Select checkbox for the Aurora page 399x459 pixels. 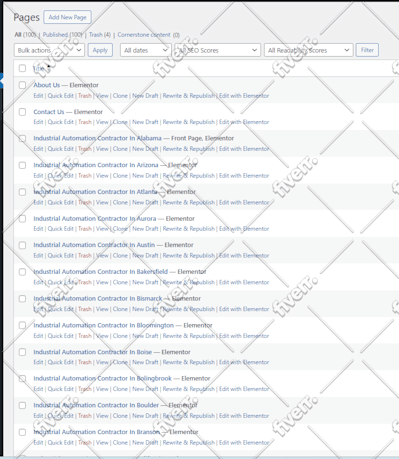[x=22, y=219]
